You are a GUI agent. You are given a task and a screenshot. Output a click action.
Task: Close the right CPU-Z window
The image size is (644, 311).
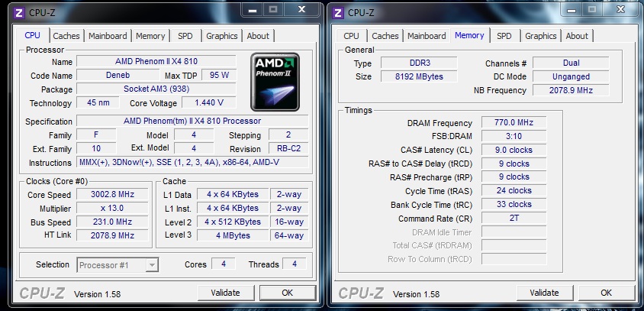pos(620,10)
